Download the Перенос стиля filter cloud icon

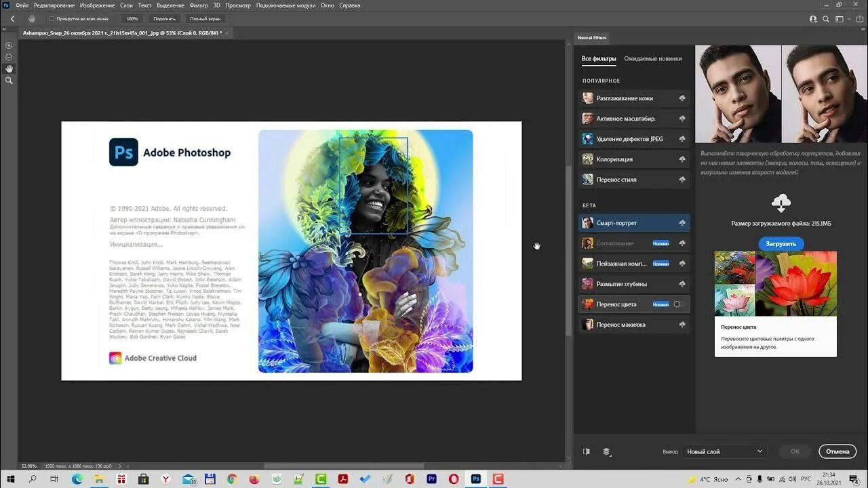pyautogui.click(x=682, y=180)
